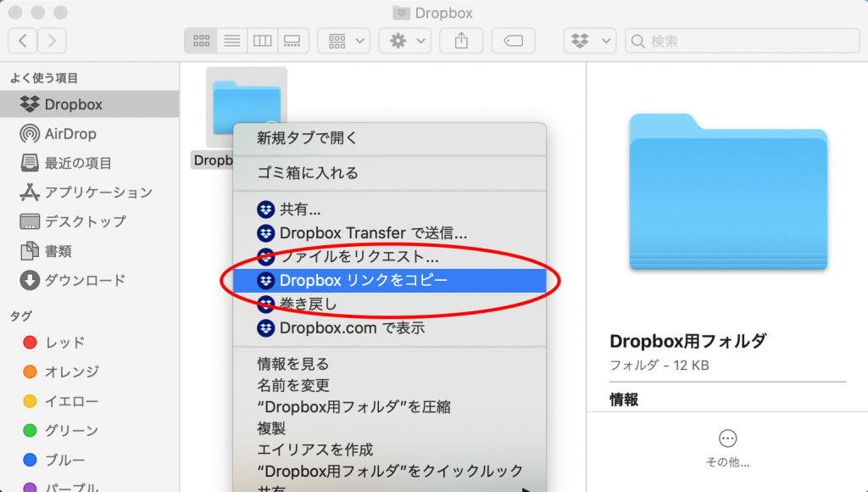Open ダウンロード in the sidebar
Viewport: 868px width, 492px height.
tap(90, 280)
